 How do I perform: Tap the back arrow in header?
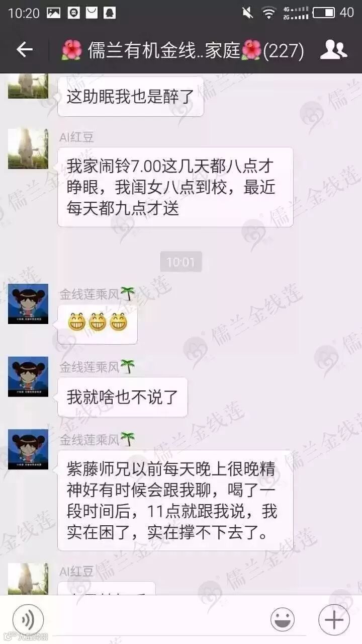tap(24, 49)
